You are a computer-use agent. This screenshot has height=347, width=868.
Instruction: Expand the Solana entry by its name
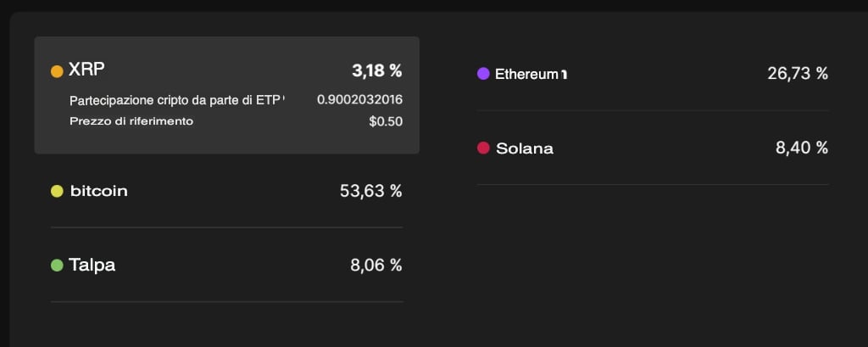[x=524, y=148]
